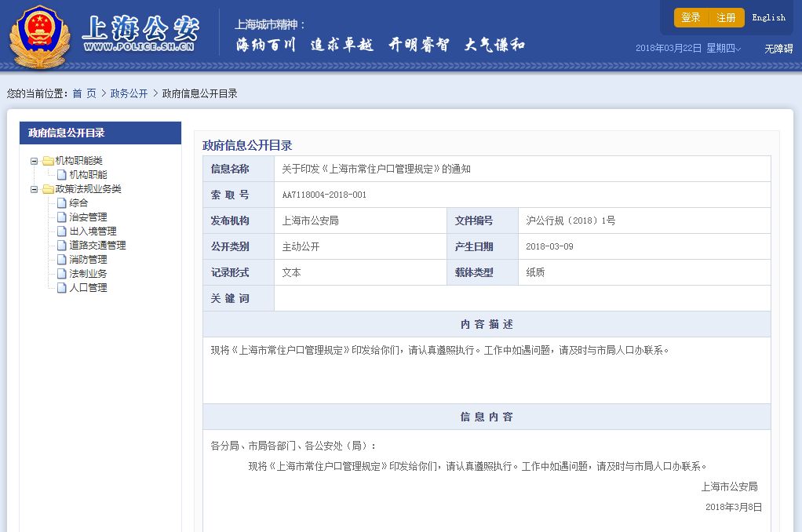
Task: Click the title 关于印发《上海市常住户口管理规定》的通知
Action: pyautogui.click(x=376, y=169)
